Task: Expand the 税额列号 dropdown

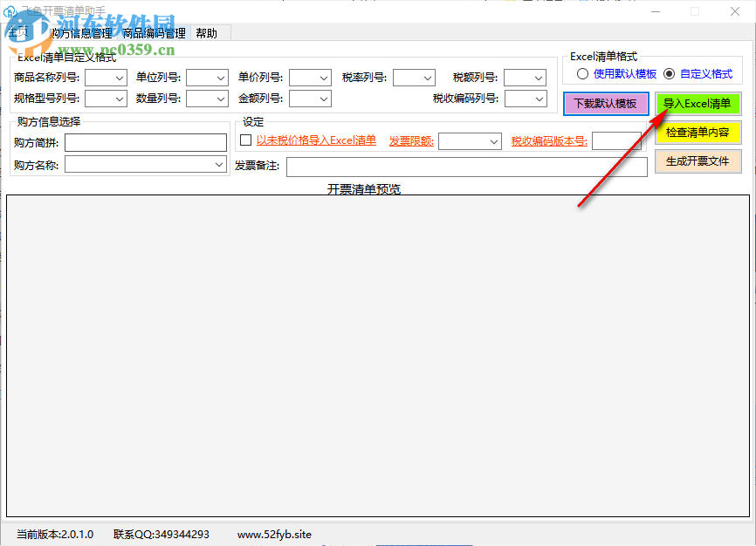Action: (x=525, y=78)
